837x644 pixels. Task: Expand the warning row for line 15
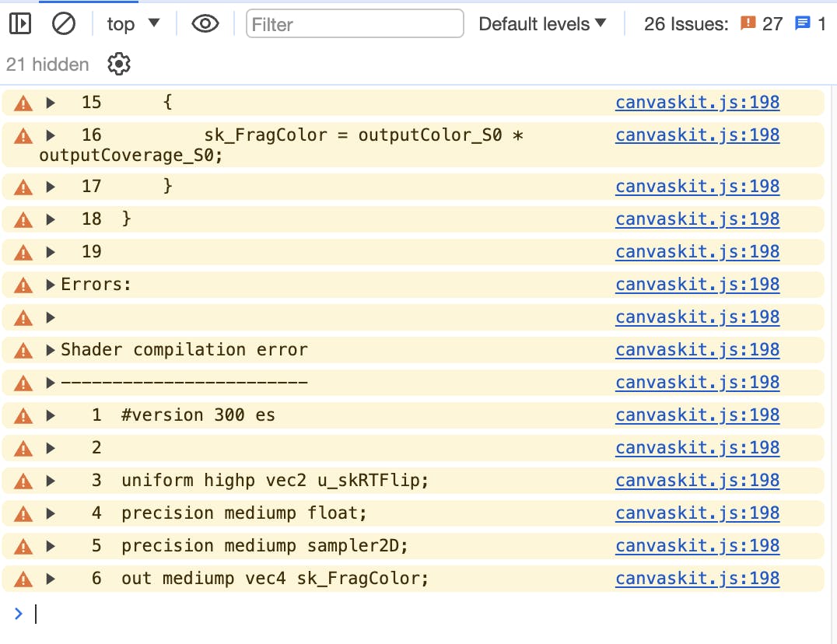[51, 103]
